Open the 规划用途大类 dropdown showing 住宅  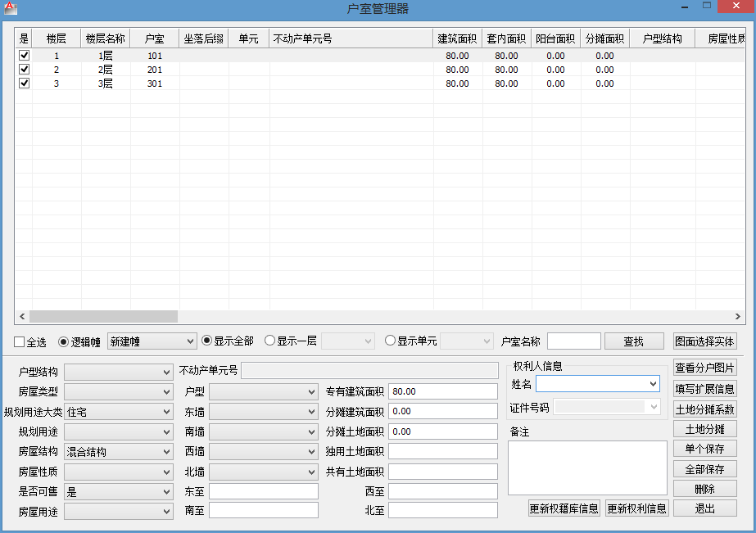[x=119, y=412]
